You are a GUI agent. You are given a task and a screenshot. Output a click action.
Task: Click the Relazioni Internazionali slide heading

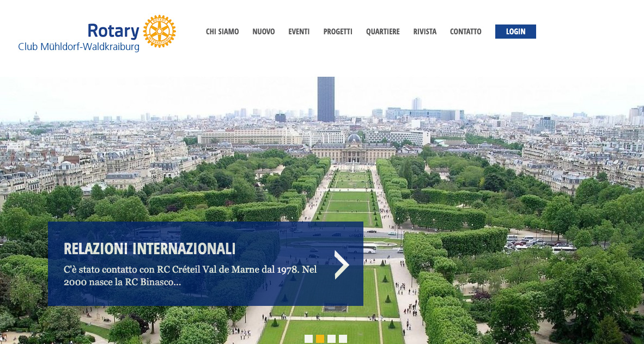pyautogui.click(x=149, y=249)
